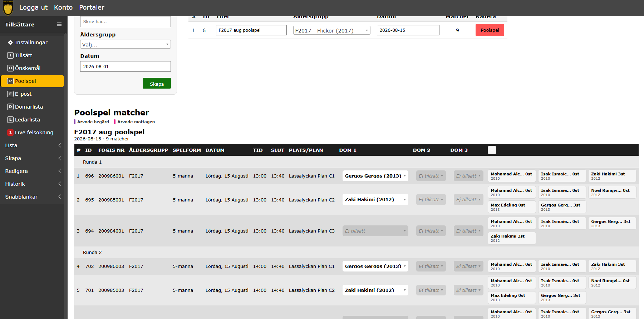Select Max Edeling 0st card for match 695
This screenshot has height=319, width=644.
(x=512, y=207)
